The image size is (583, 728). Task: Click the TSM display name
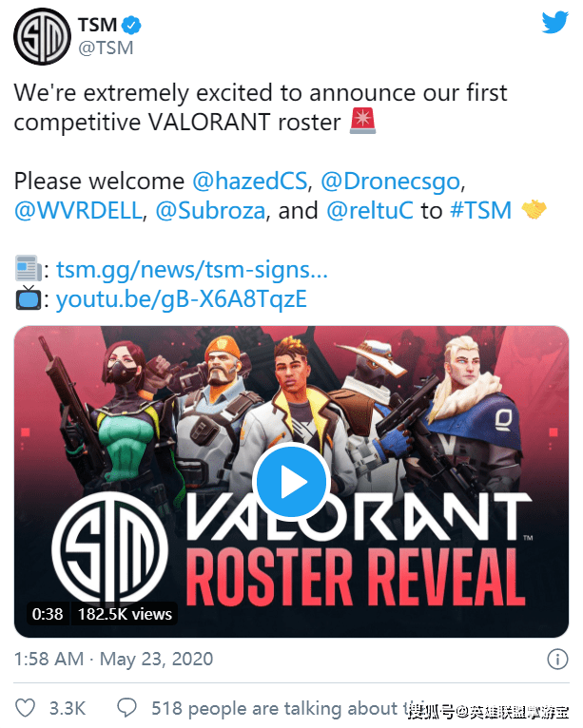point(98,25)
